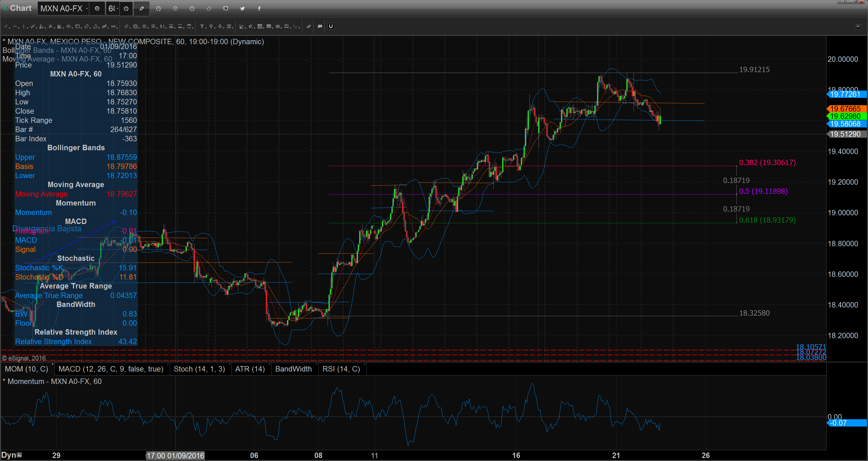Click the Chart window title label
The height and width of the screenshot is (461, 868).
pos(21,8)
